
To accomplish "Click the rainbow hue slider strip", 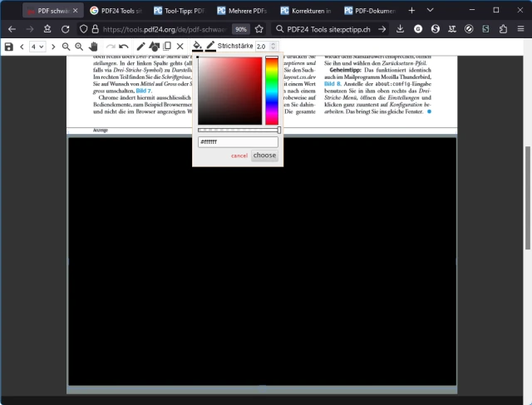I will tap(272, 91).
